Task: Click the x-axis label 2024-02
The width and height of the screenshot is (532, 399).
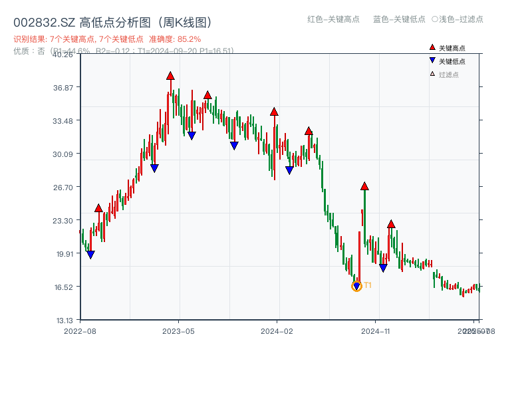Action: [277, 331]
